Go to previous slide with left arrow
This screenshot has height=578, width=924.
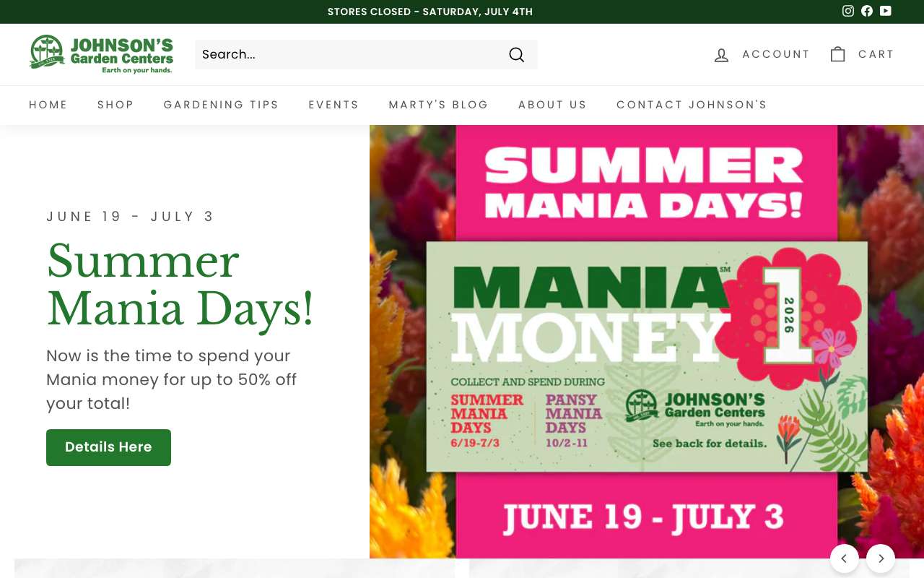(x=845, y=558)
